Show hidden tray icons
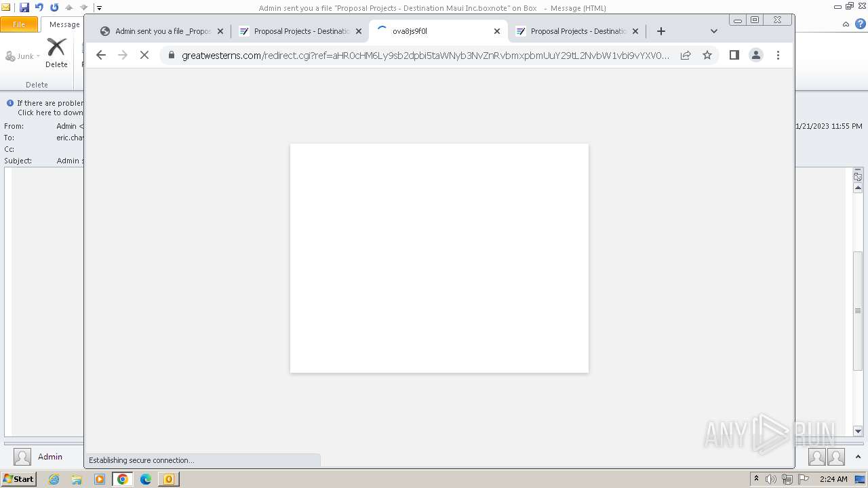The width and height of the screenshot is (868, 488). (757, 479)
